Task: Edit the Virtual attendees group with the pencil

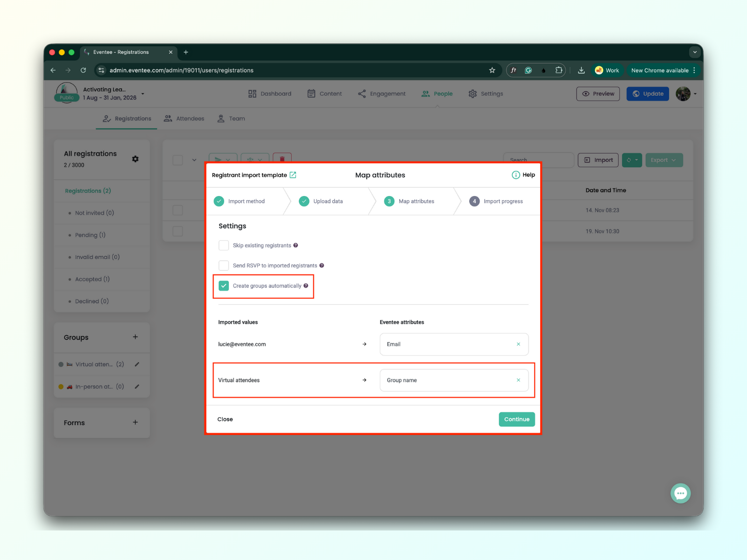Action: coord(137,364)
